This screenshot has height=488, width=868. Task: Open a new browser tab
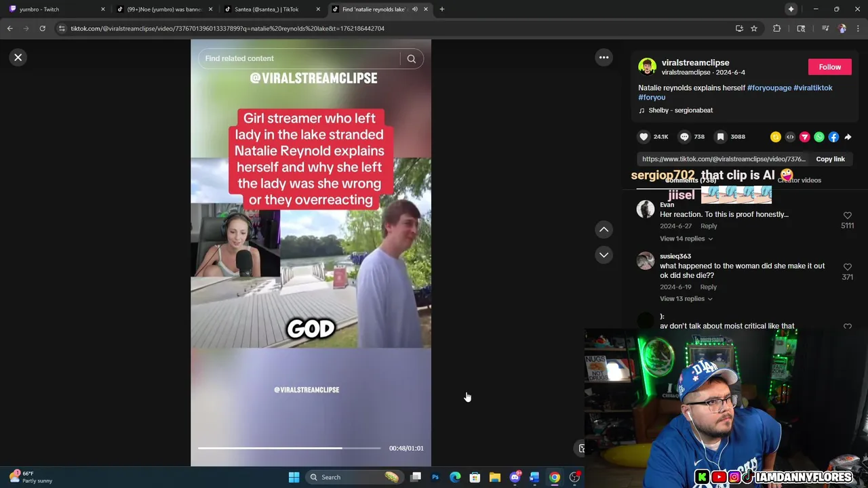441,9
